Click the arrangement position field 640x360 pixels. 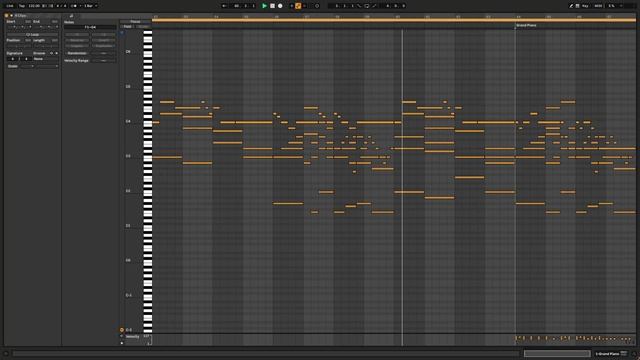click(x=244, y=6)
